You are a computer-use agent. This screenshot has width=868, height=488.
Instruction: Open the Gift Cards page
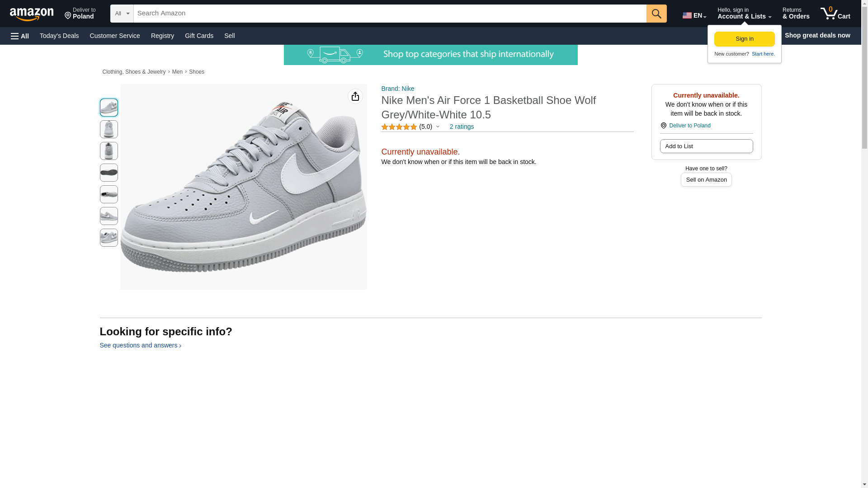pos(199,36)
